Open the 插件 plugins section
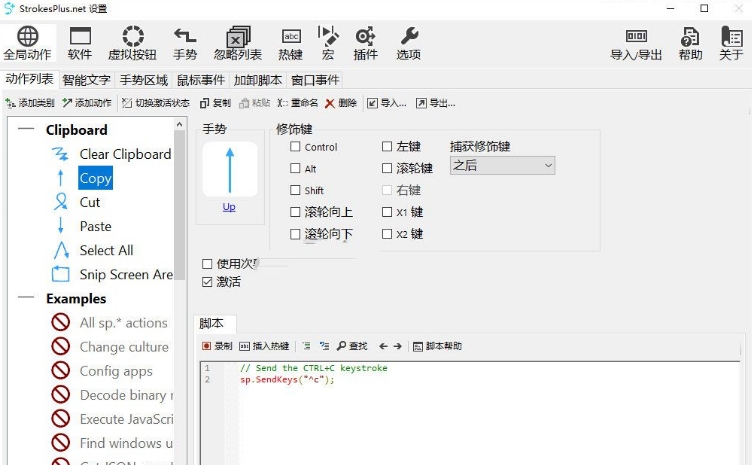Image resolution: width=752 pixels, height=465 pixels. click(x=365, y=43)
